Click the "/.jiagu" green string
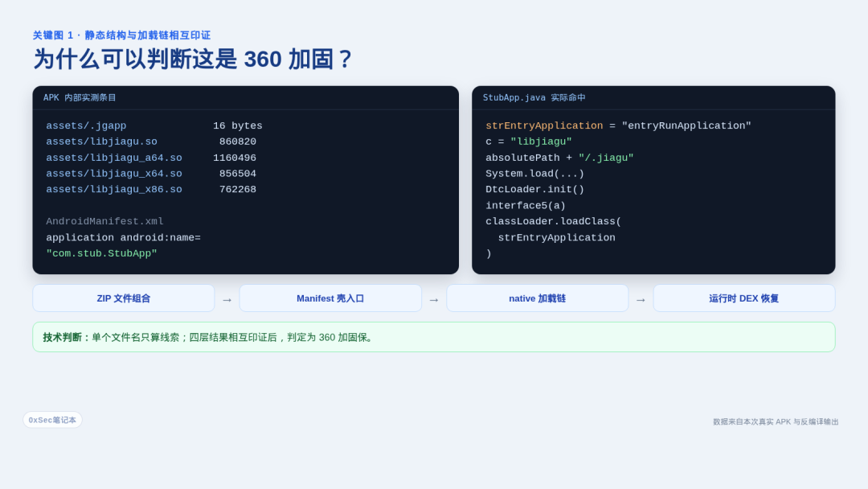 [x=606, y=158]
